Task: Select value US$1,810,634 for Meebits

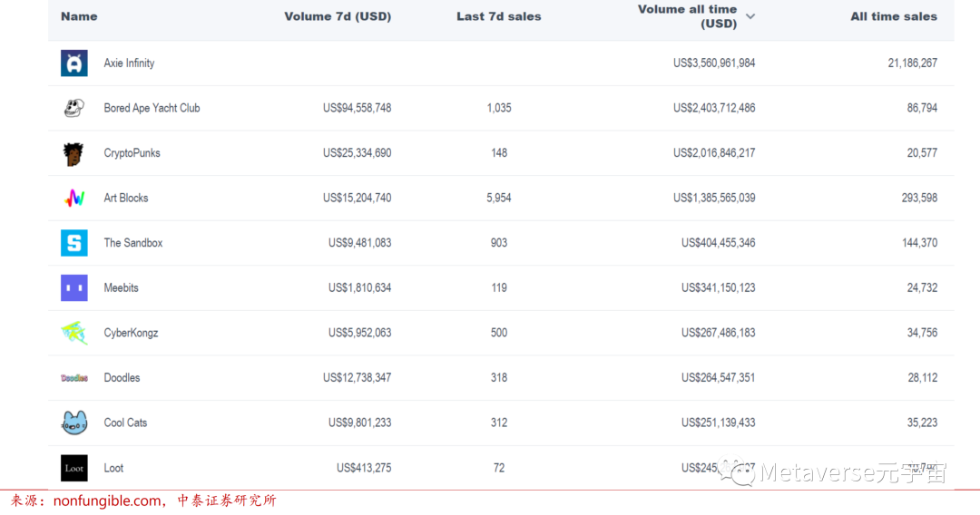Action: [360, 287]
